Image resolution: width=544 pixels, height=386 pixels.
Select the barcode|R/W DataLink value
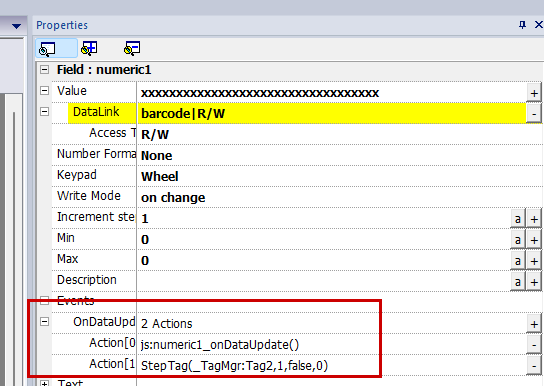click(331, 113)
